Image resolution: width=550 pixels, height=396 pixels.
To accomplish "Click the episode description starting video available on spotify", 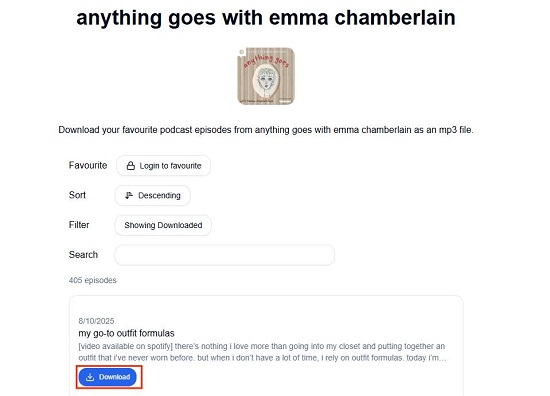I will tap(262, 352).
